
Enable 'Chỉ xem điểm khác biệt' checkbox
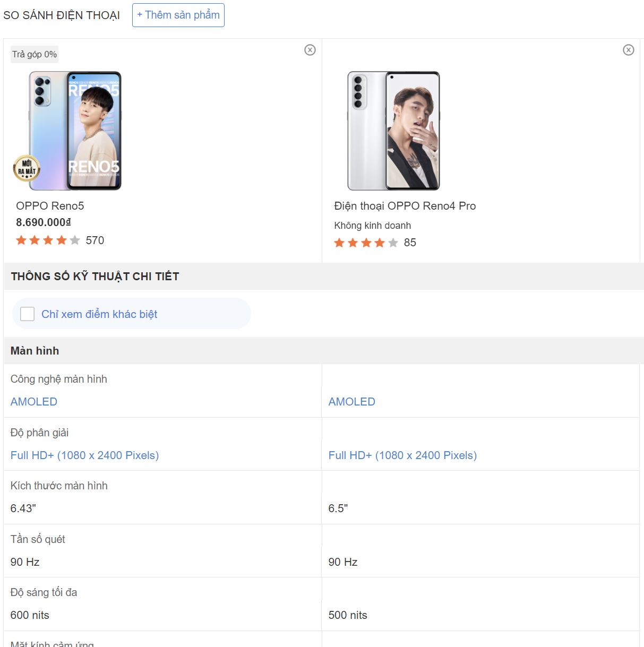(27, 314)
